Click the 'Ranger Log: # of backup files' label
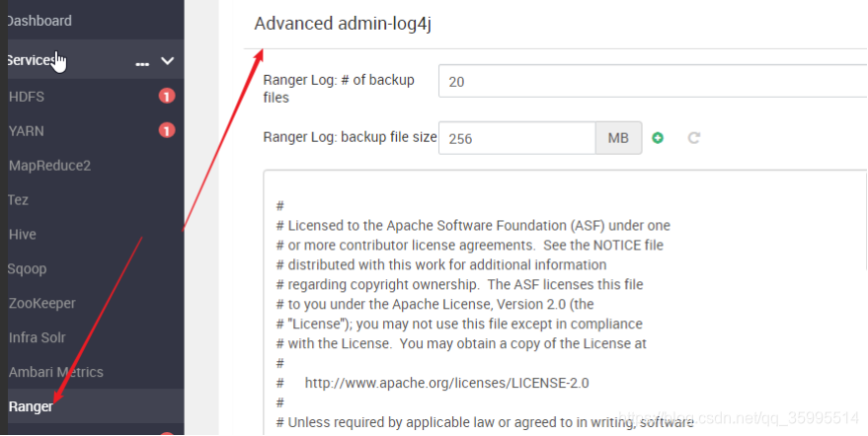The image size is (868, 436). point(339,89)
